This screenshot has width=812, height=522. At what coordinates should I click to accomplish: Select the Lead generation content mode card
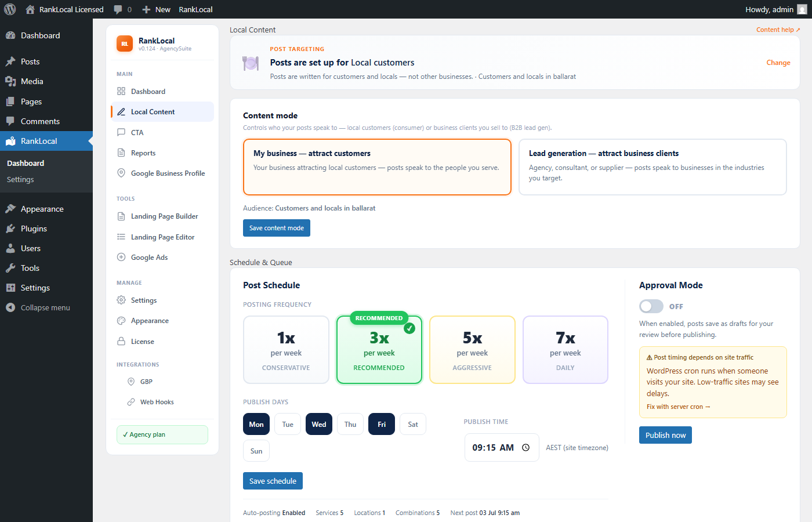coord(652,167)
